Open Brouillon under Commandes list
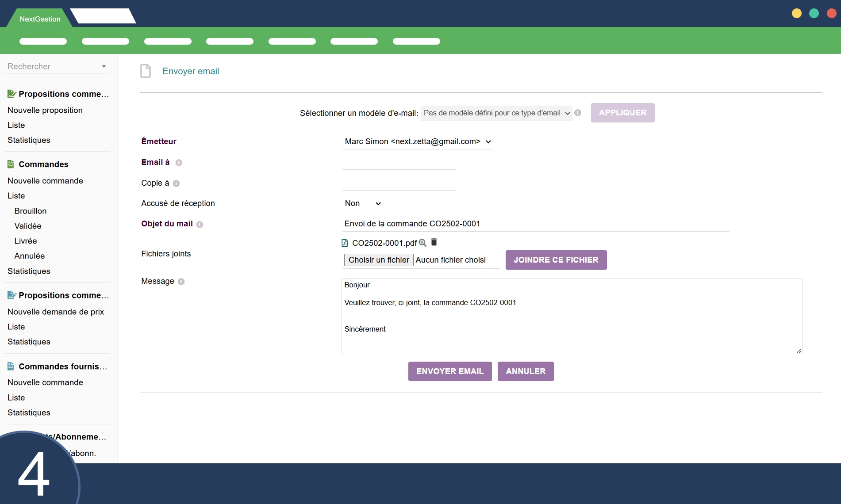 point(31,211)
